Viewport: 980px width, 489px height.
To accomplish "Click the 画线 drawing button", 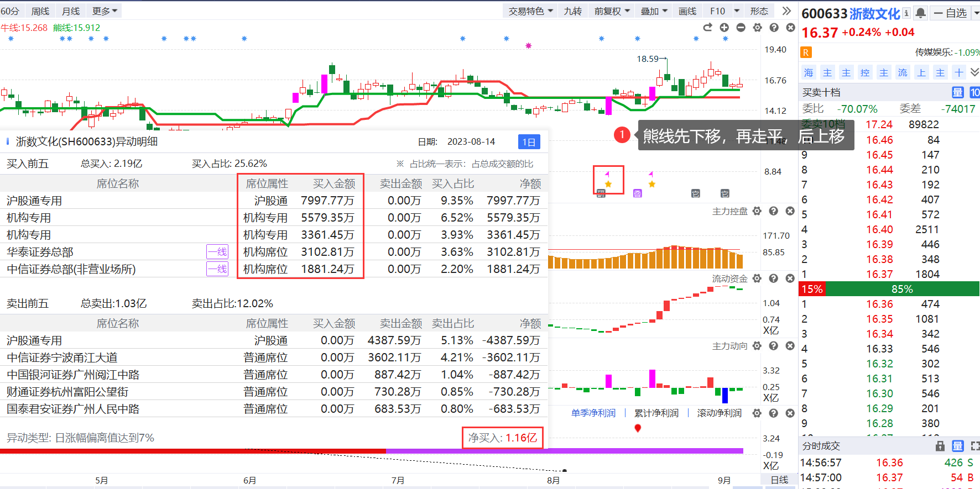I will click(687, 11).
